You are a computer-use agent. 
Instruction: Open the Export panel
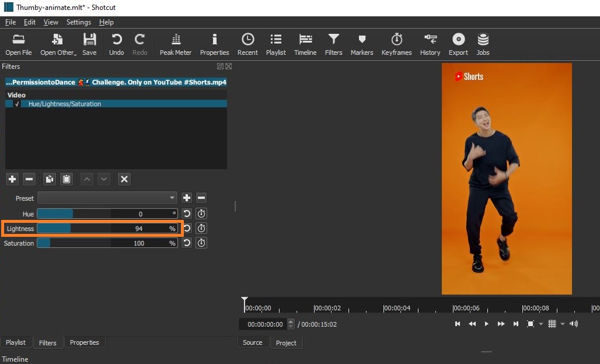458,44
